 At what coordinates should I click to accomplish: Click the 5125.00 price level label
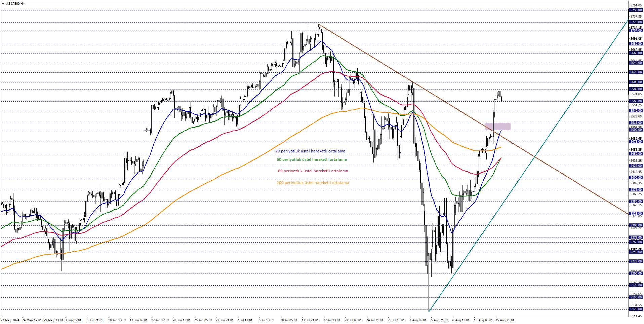pyautogui.click(x=636, y=309)
